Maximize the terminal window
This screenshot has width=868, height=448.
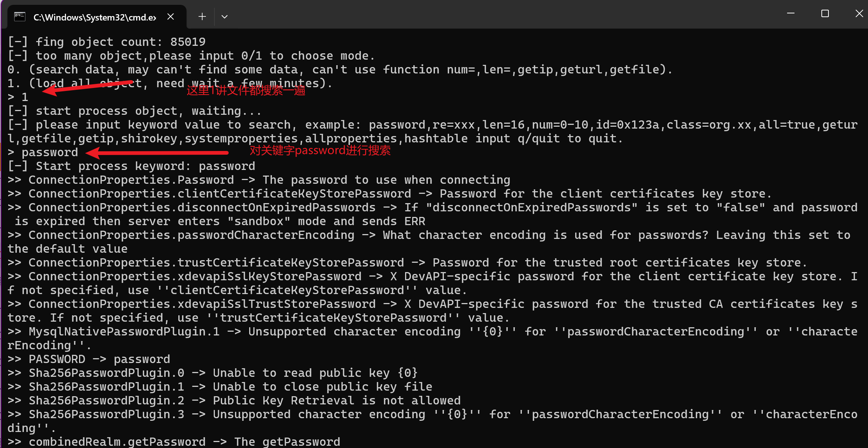click(825, 14)
